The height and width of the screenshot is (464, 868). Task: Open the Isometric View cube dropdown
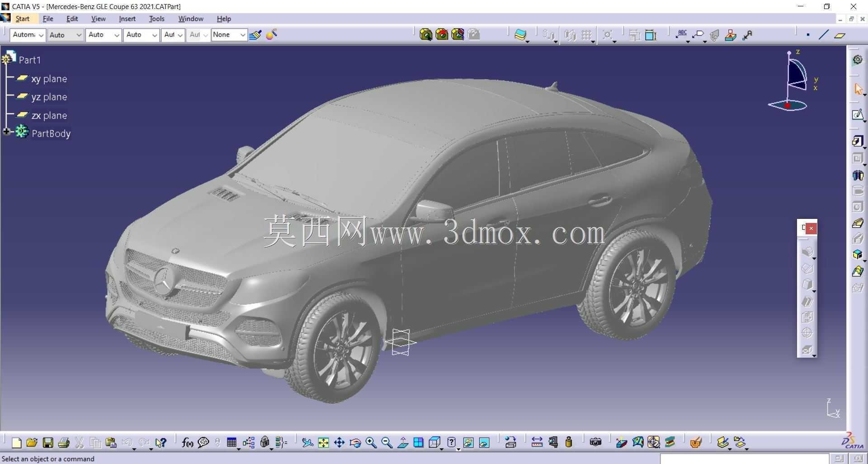pos(434,443)
